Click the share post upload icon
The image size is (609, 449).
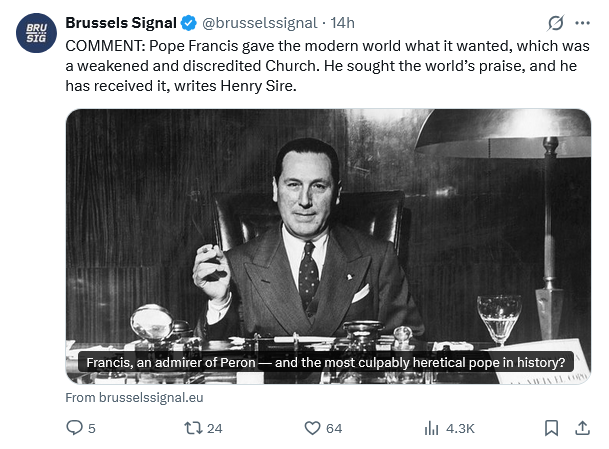(583, 428)
